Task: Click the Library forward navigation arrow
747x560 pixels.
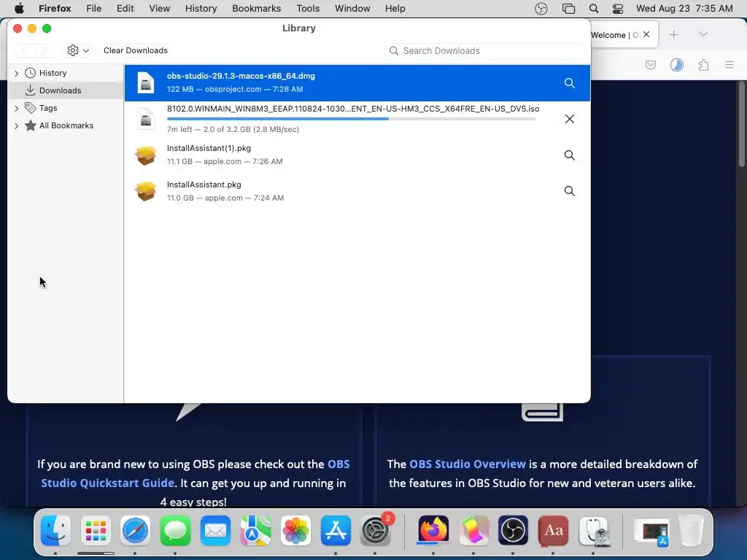Action: tap(44, 50)
